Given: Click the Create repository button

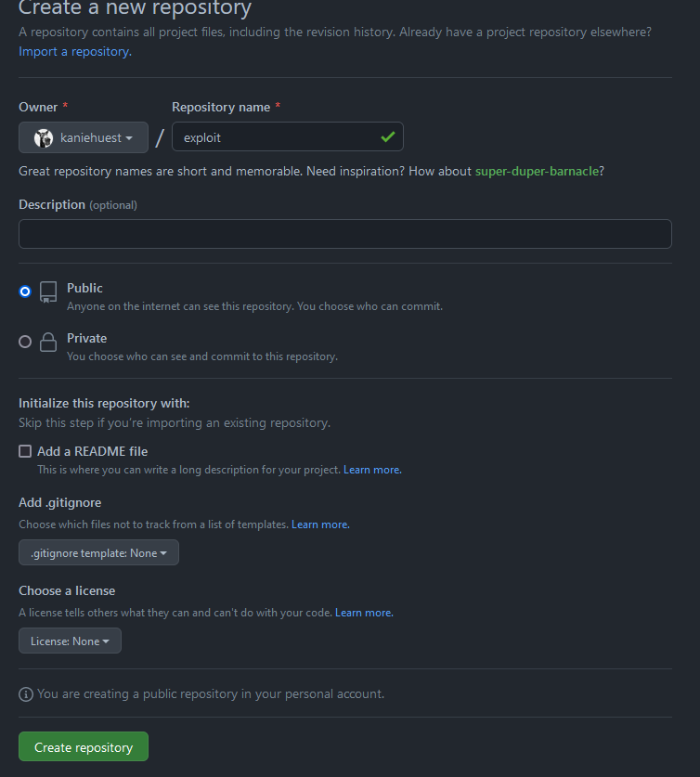Looking at the screenshot, I should pyautogui.click(x=84, y=747).
